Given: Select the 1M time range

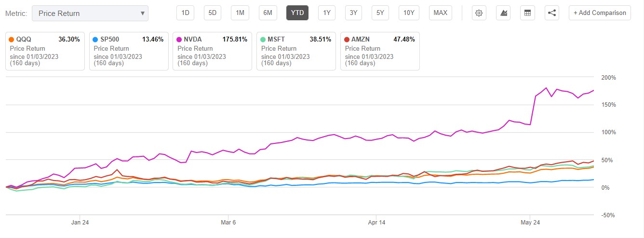Looking at the screenshot, I should tap(240, 13).
